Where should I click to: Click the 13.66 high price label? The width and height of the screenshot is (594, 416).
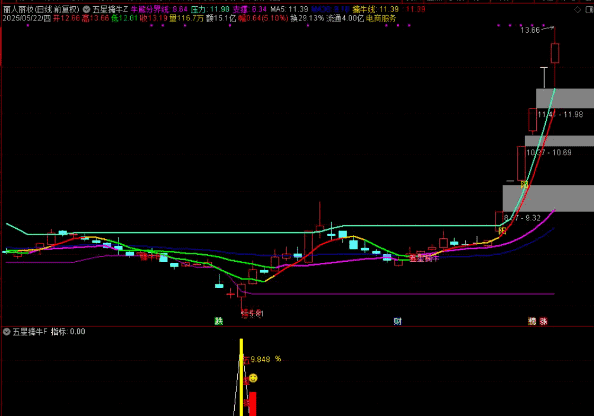(530, 30)
